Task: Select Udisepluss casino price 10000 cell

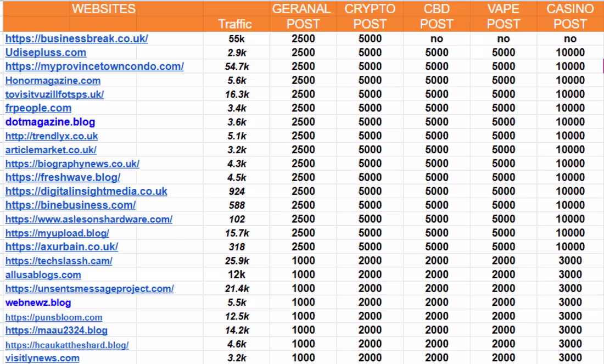Action: coord(570,52)
